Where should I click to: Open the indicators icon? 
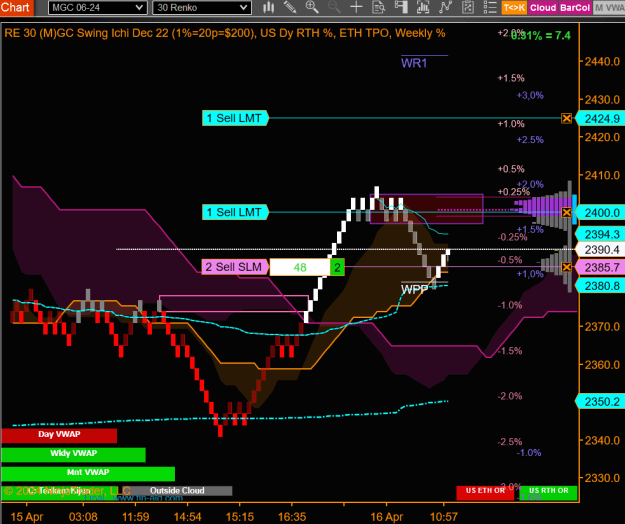click(445, 7)
